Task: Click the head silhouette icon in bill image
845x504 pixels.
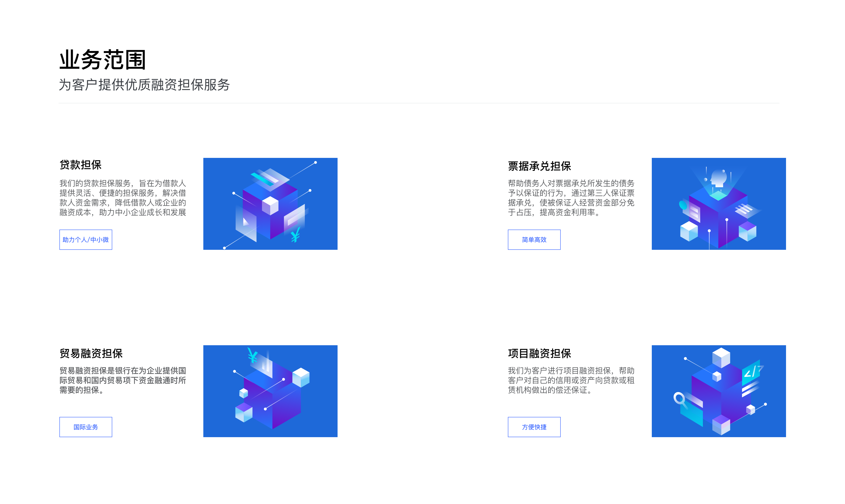Action: [719, 178]
